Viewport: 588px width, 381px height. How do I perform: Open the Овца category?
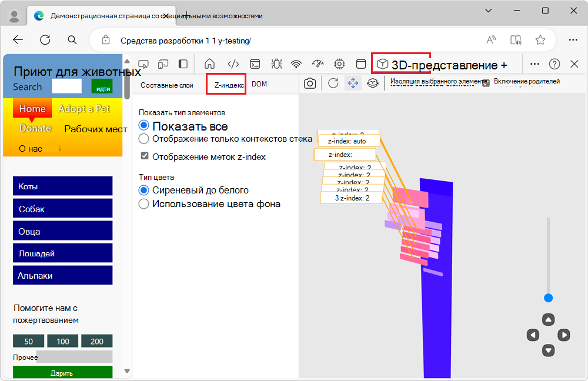[63, 230]
